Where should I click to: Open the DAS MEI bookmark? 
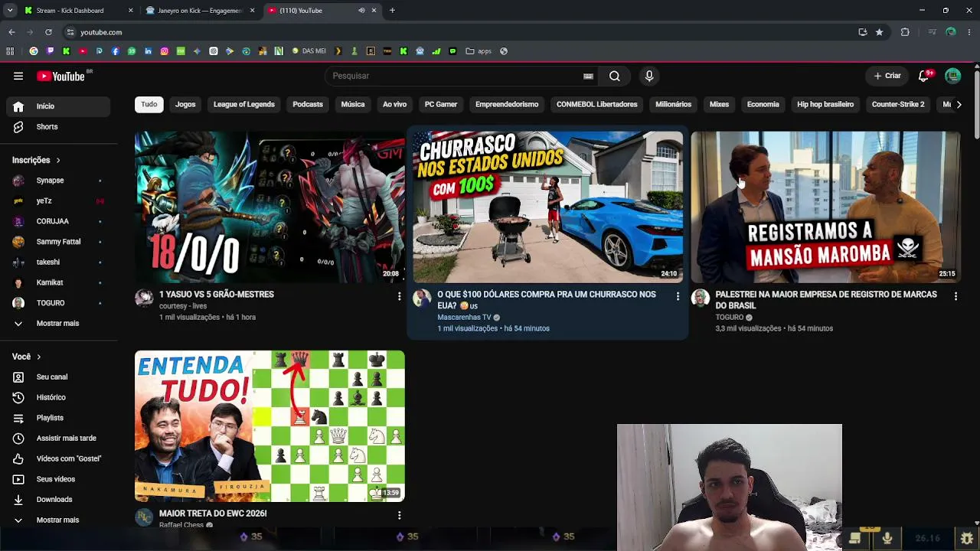pyautogui.click(x=309, y=51)
